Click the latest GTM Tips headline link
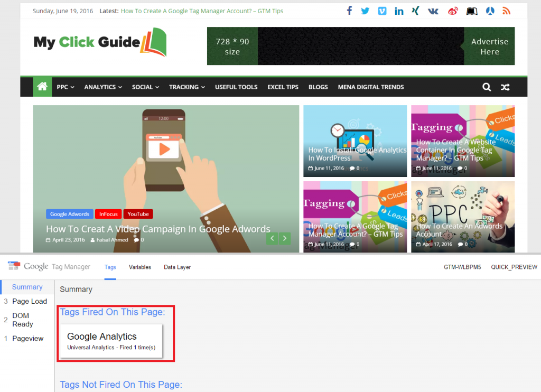Screen dimensions: 541x392 202,11
